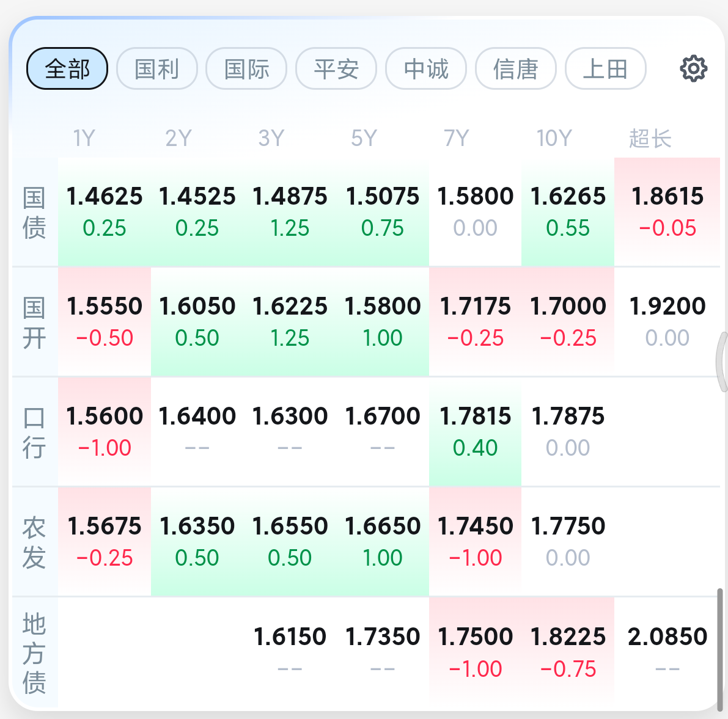Choose the 平安 filter chip

pos(336,68)
